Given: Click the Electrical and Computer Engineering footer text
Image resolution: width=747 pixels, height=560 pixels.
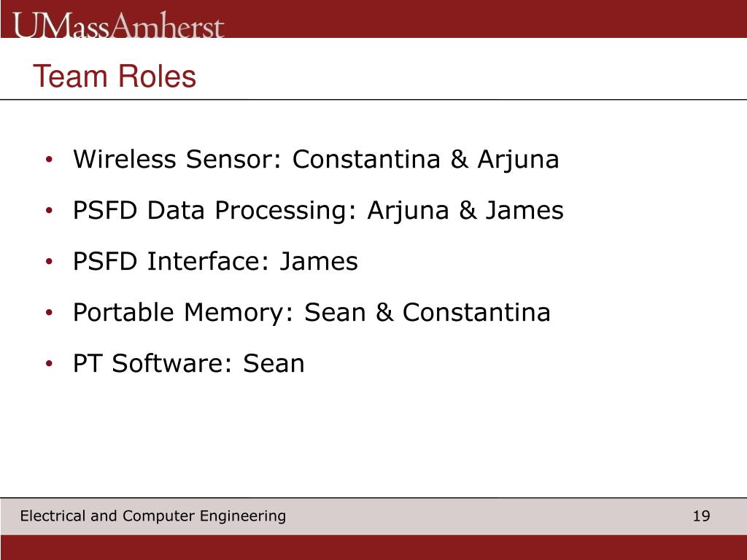Looking at the screenshot, I should [153, 516].
